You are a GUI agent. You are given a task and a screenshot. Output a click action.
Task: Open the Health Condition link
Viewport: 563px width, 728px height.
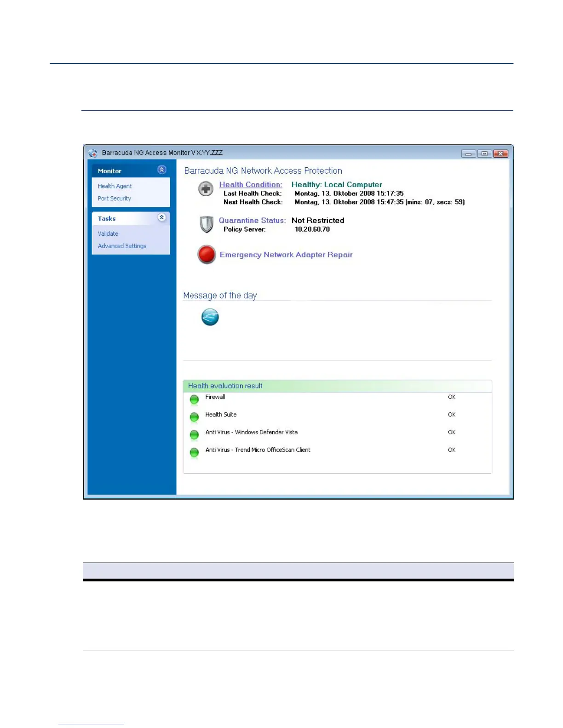tap(251, 185)
